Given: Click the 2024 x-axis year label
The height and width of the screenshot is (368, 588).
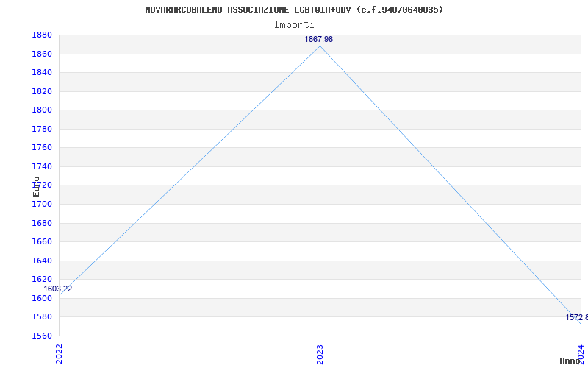Looking at the screenshot, I should pyautogui.click(x=580, y=353).
